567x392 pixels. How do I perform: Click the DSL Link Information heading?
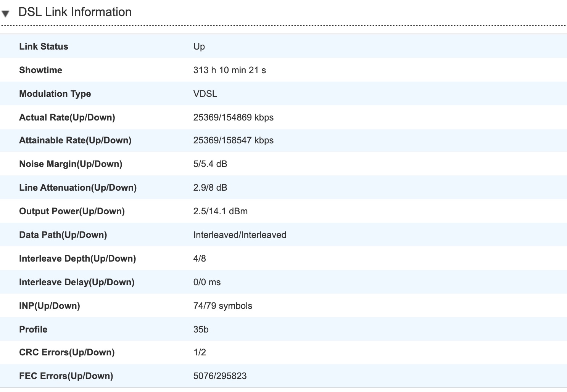point(75,12)
